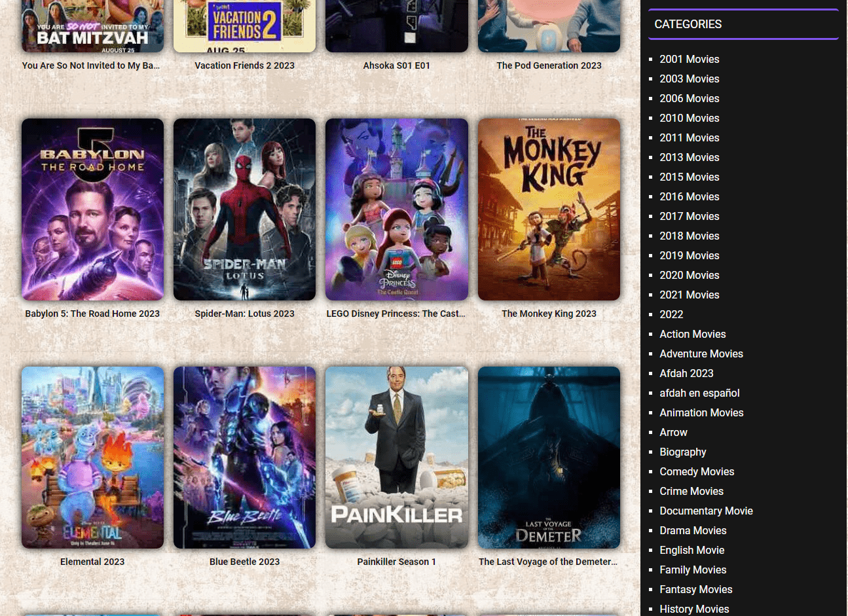Browse the Comedy Movies category

pos(697,471)
